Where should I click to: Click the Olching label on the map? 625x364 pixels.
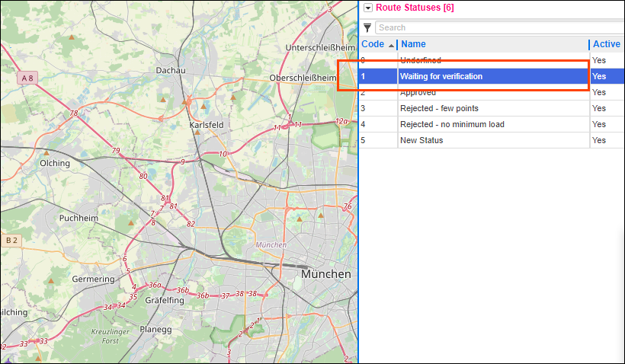pyautogui.click(x=55, y=163)
